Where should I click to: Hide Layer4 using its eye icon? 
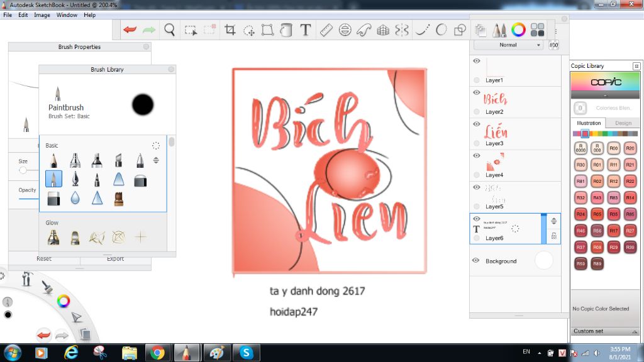[x=477, y=156]
